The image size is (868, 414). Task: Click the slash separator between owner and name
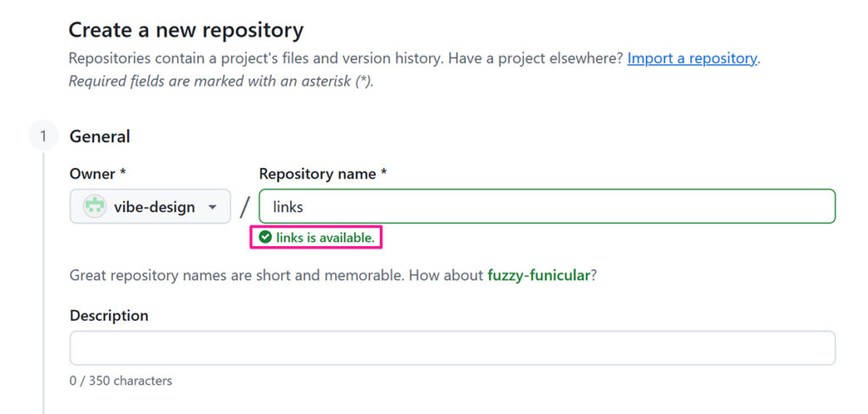(x=245, y=207)
